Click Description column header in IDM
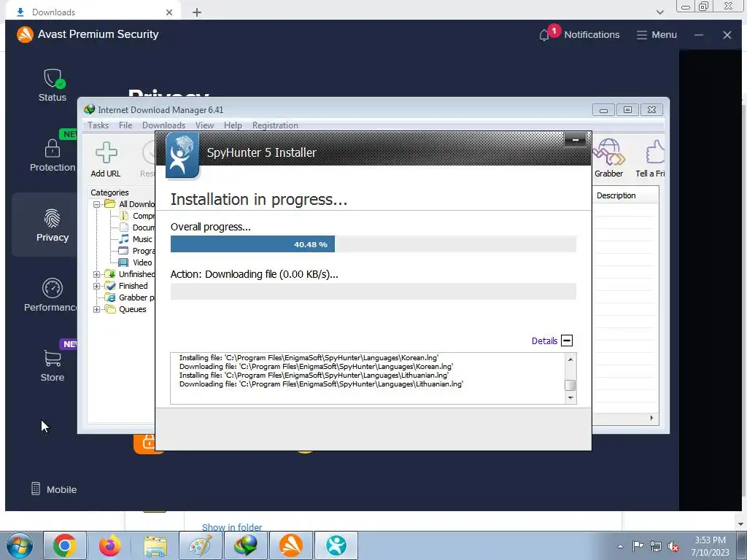Screen dimensions: 747x560 coord(625,195)
